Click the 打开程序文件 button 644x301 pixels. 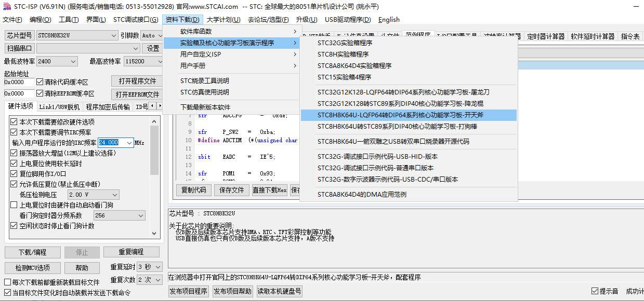click(x=137, y=81)
